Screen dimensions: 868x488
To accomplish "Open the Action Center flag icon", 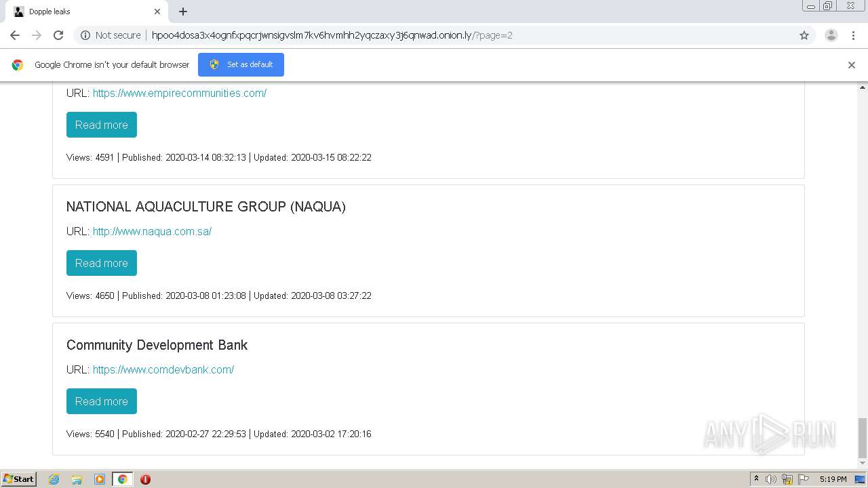I will point(804,479).
